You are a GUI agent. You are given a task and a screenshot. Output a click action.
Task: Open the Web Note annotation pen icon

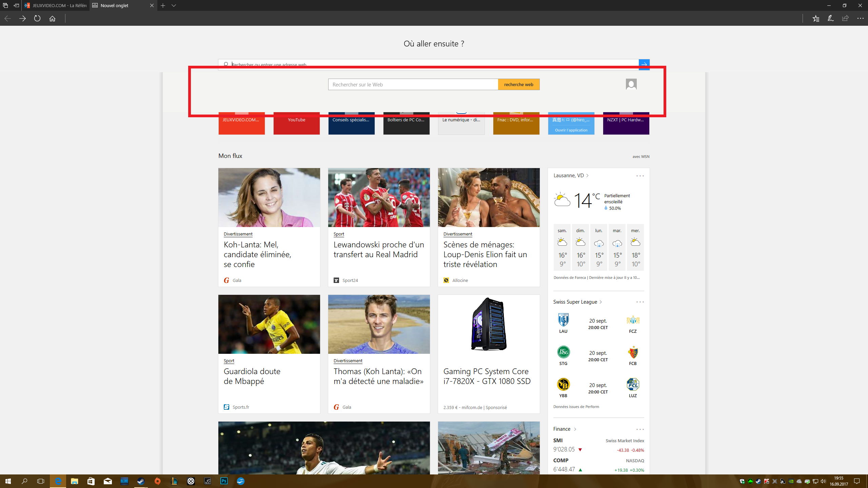[830, 19]
